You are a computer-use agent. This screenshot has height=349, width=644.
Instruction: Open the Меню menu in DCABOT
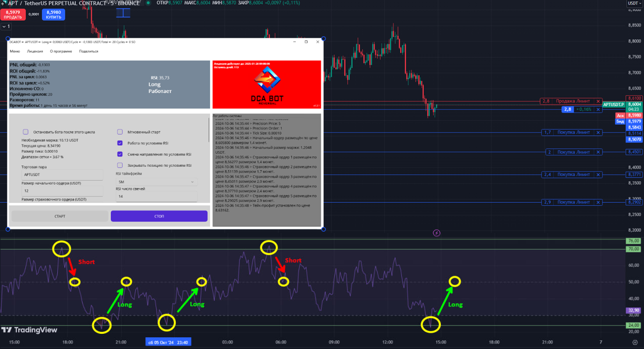(15, 51)
